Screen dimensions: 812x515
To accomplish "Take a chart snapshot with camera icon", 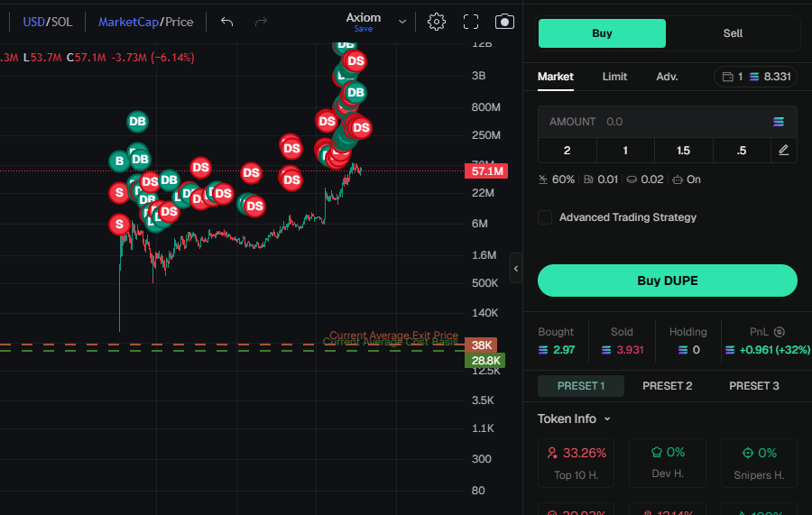I will point(504,22).
